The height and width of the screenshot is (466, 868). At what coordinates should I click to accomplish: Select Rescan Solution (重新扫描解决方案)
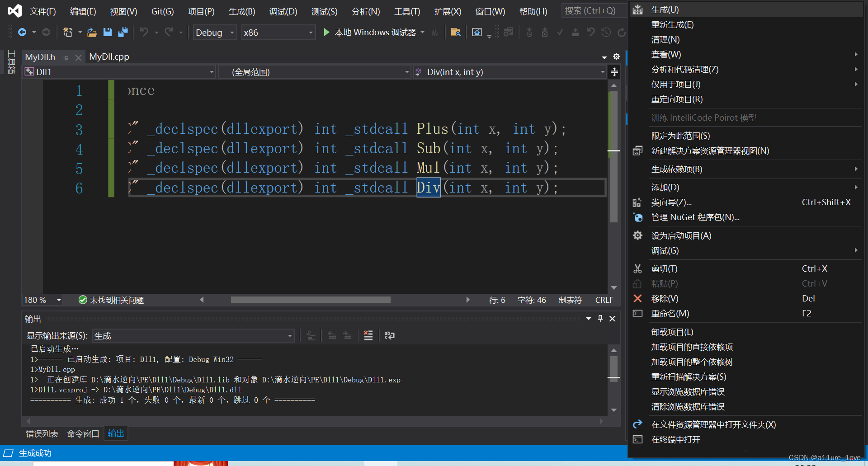(x=689, y=377)
